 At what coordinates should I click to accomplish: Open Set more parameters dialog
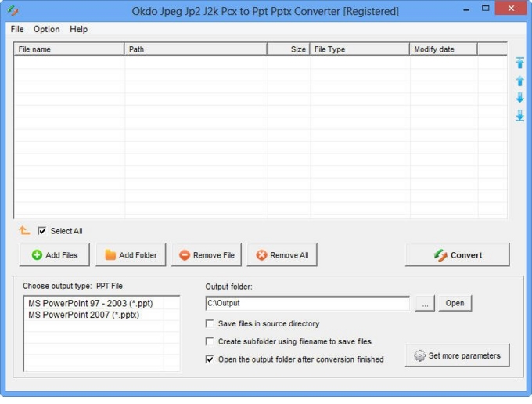(458, 355)
